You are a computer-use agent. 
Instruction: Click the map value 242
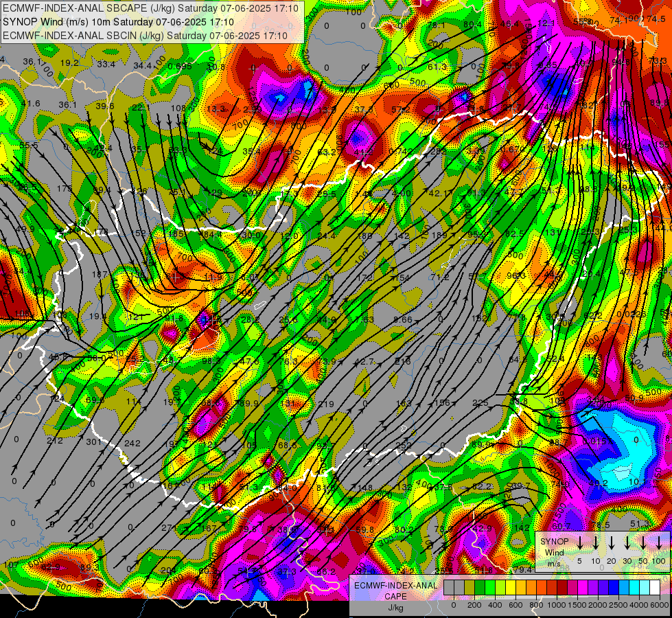[x=132, y=443]
